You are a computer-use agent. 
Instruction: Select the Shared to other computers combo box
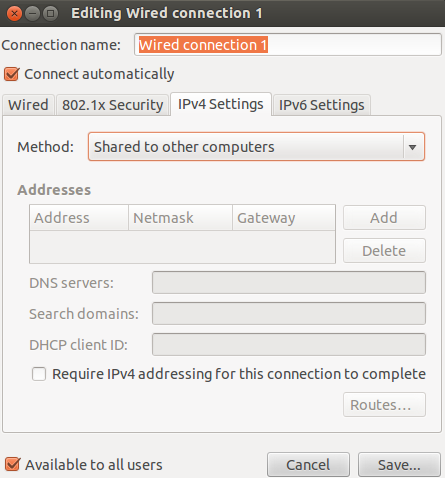[x=256, y=147]
